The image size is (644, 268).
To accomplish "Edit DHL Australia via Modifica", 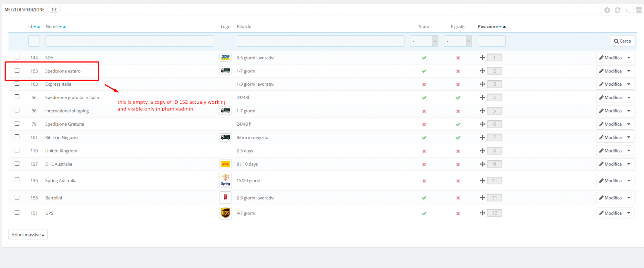I will 610,164.
